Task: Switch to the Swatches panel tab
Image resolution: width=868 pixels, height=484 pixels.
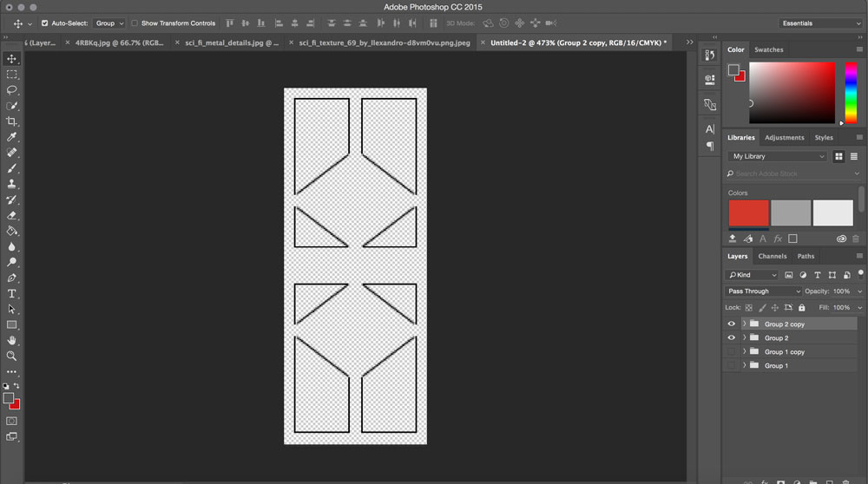Action: pyautogui.click(x=768, y=50)
